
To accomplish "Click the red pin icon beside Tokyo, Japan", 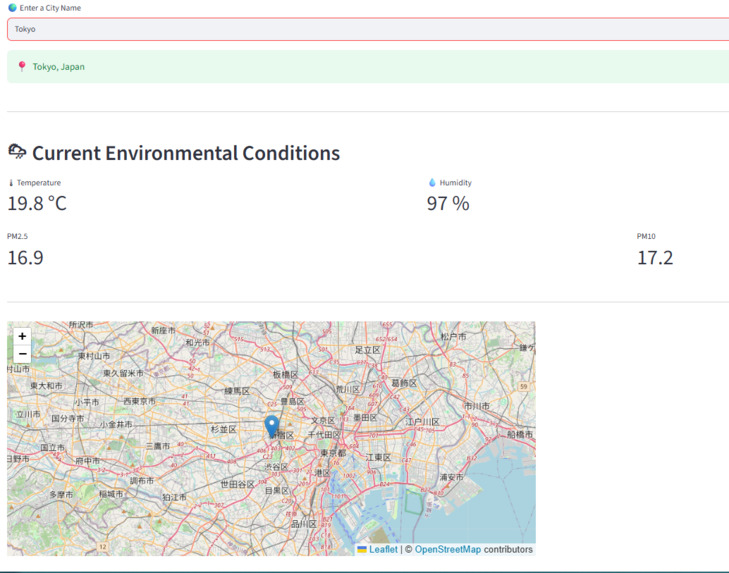I will (22, 67).
